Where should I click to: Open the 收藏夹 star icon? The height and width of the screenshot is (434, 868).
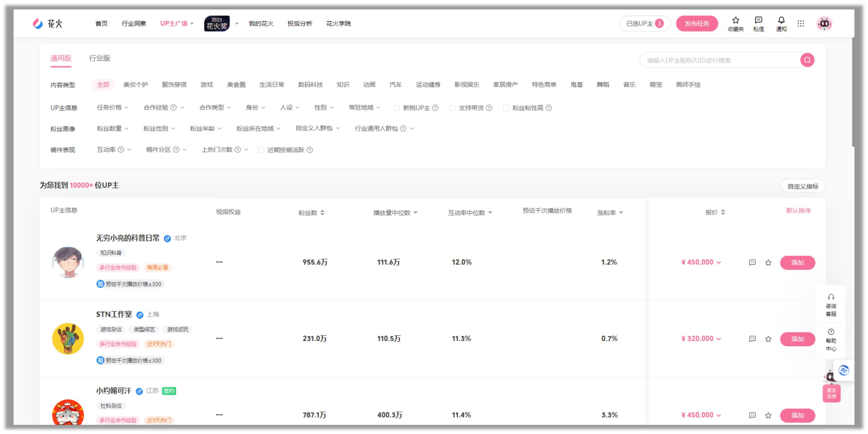pyautogui.click(x=735, y=20)
